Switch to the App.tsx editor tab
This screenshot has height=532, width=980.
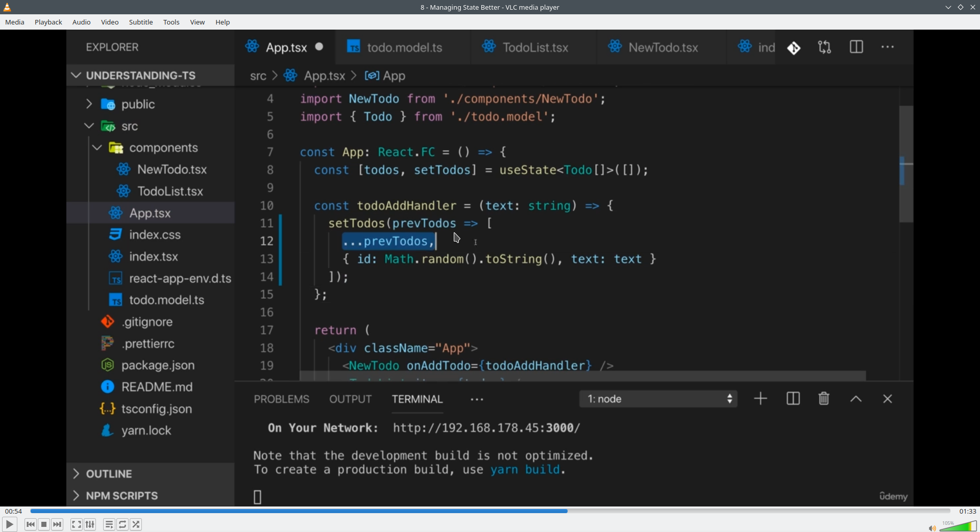(x=285, y=47)
